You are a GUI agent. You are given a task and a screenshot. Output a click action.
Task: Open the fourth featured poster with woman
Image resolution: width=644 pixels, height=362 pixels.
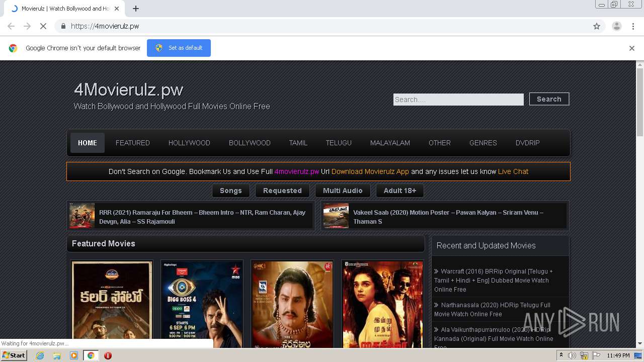click(x=382, y=304)
